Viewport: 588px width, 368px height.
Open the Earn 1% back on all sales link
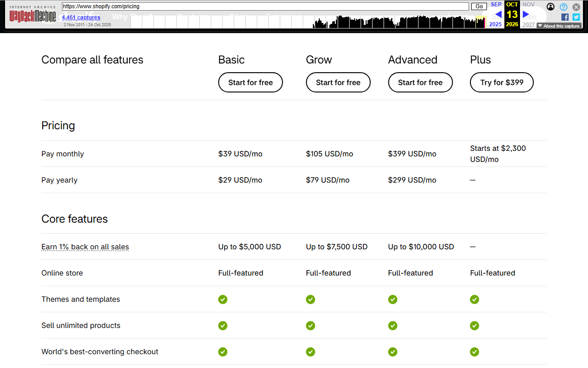tap(85, 247)
